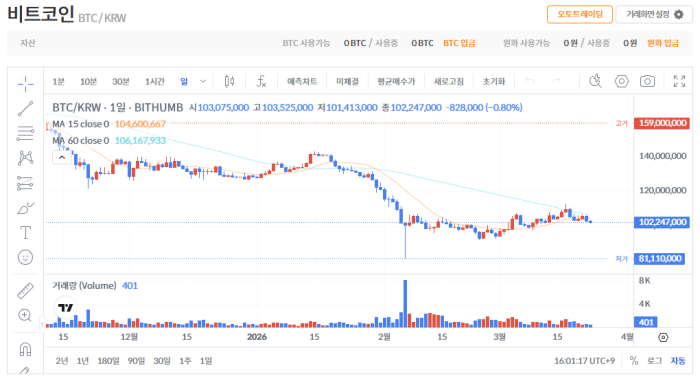Open the forecast and measurement tool
The image size is (700, 379).
[x=25, y=183]
